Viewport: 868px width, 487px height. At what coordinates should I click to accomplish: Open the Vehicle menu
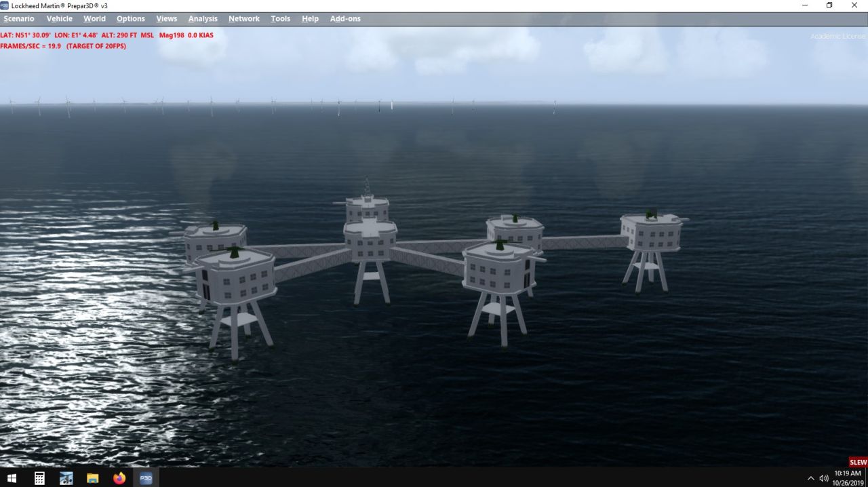(x=59, y=19)
